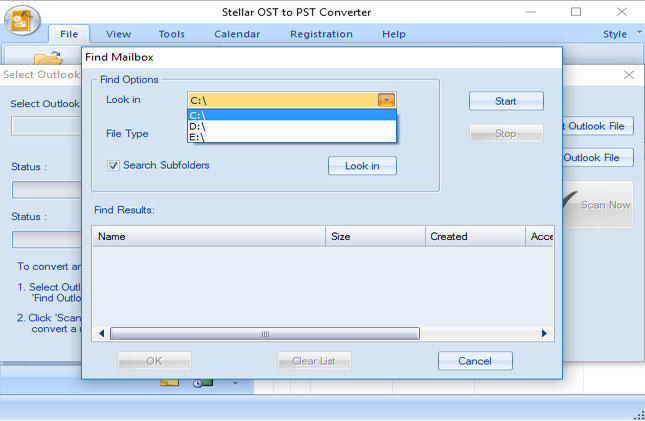This screenshot has height=421, width=645.
Task: Open the Style dropdown in the ribbon
Action: (622, 34)
